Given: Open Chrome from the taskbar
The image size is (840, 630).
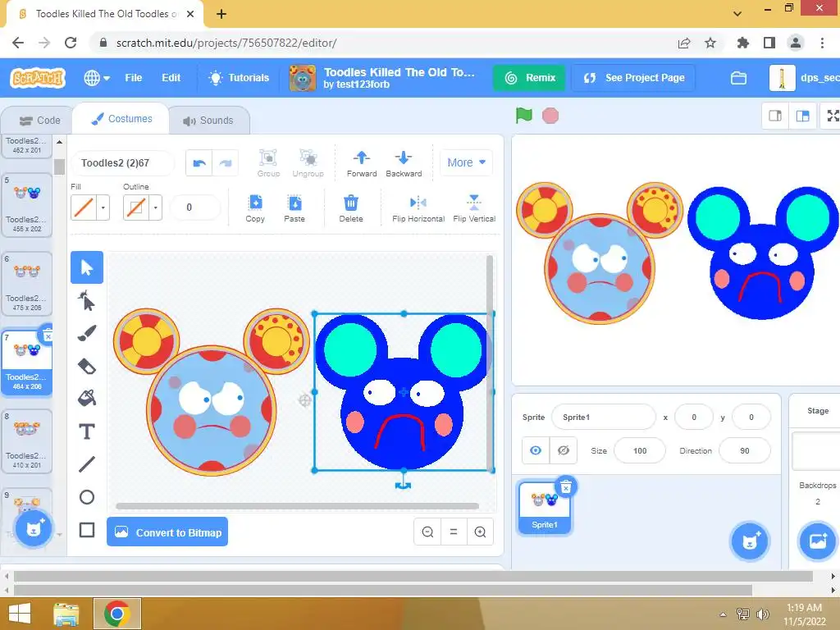Looking at the screenshot, I should tap(117, 614).
